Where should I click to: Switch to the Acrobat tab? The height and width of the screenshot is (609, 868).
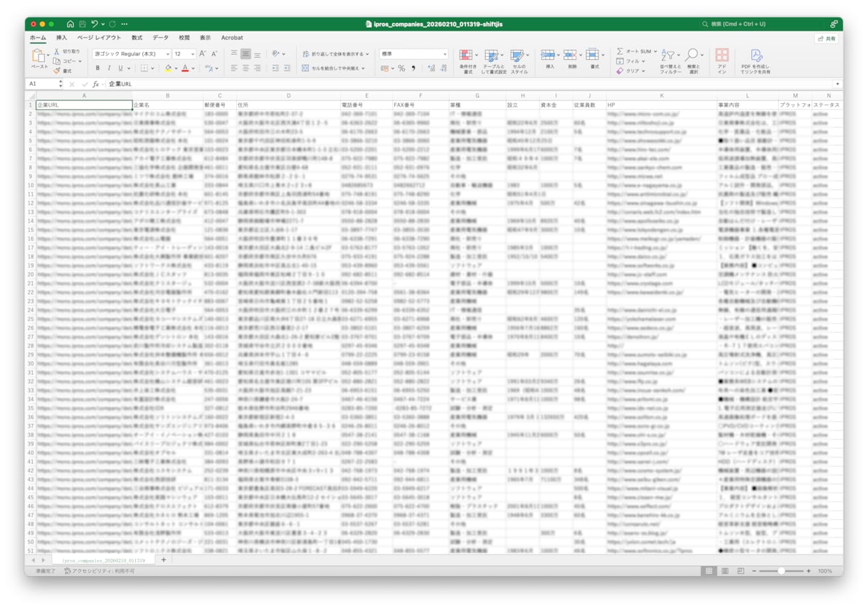click(232, 38)
